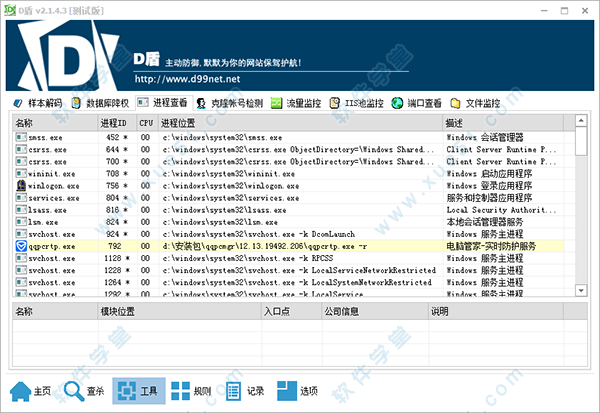Image resolution: width=600 pixels, height=413 pixels.
Task: Select the 工具 button
Action: click(139, 391)
